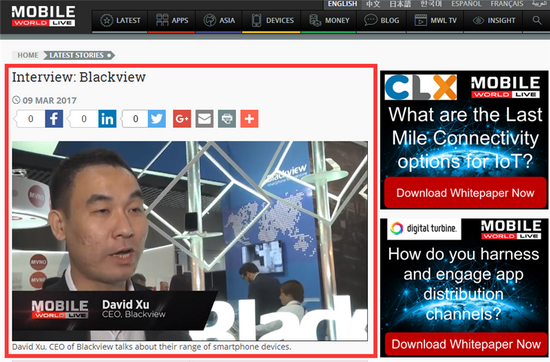Switch language to Japanese (日本語)
550x362 pixels.
pyautogui.click(x=400, y=4)
